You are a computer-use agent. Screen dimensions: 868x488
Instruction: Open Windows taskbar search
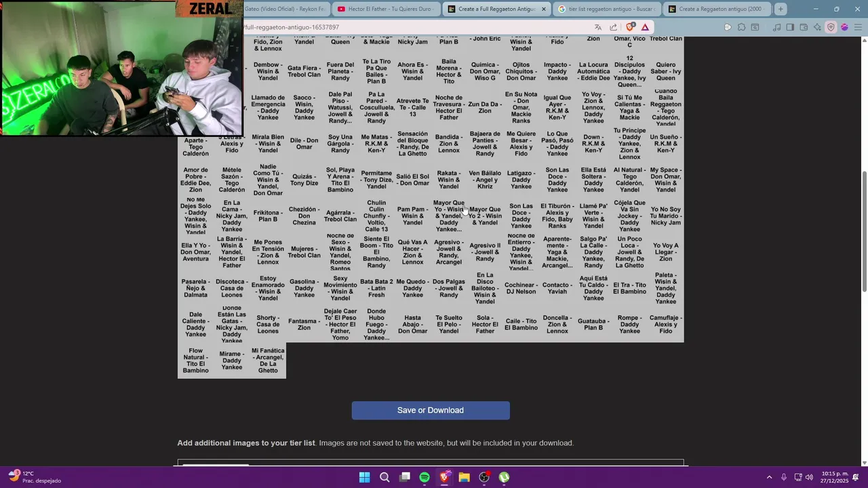tap(384, 477)
